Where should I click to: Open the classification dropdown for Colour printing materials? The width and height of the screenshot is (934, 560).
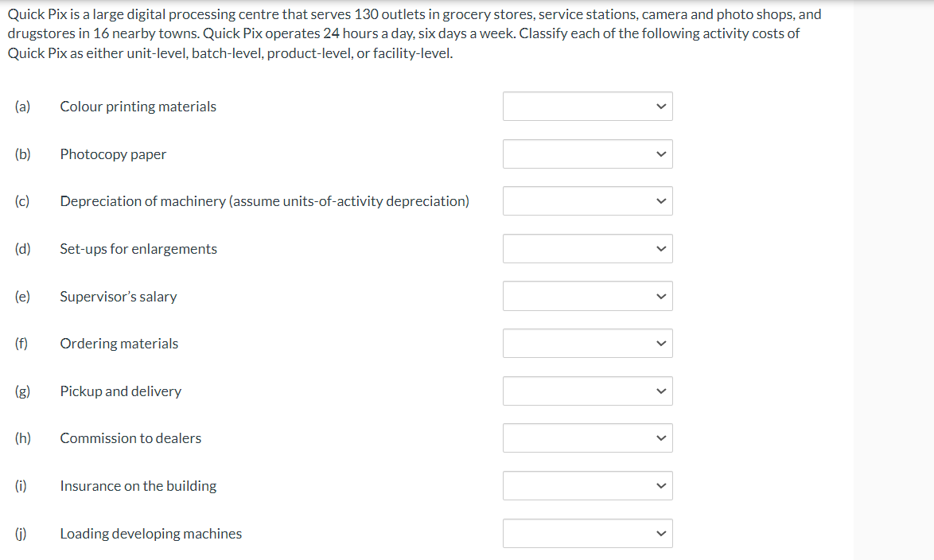(588, 106)
